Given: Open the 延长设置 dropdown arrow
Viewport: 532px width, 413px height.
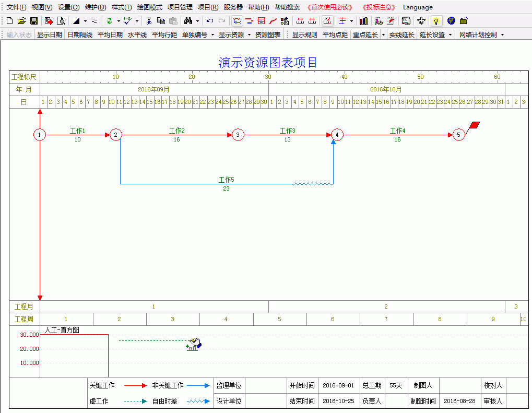Looking at the screenshot, I should click(450, 34).
